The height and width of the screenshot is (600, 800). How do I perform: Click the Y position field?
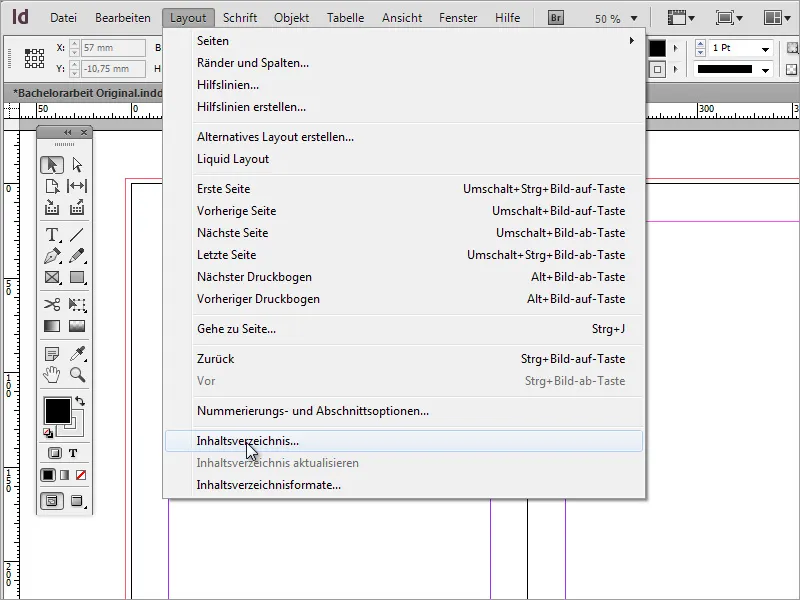click(x=114, y=68)
